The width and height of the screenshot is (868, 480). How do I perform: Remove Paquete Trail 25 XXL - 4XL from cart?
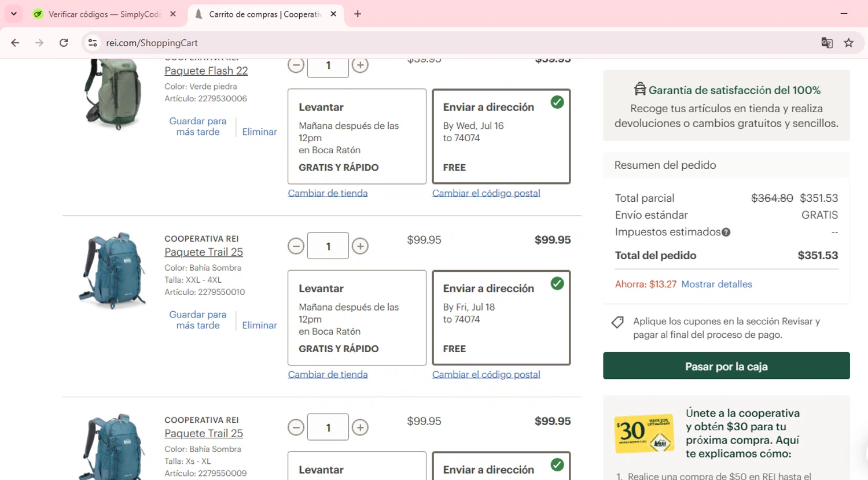(x=259, y=325)
